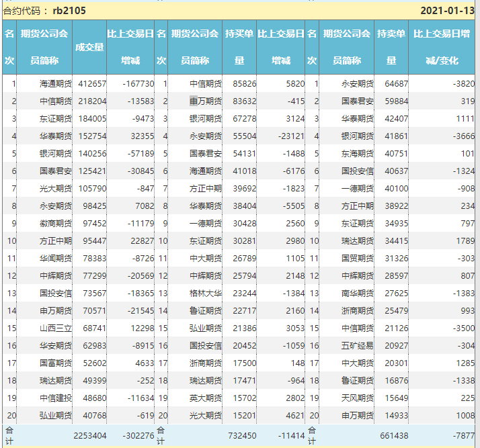This screenshot has height=448, width=480.
Task: Click total long change -11414
Action: tap(291, 435)
